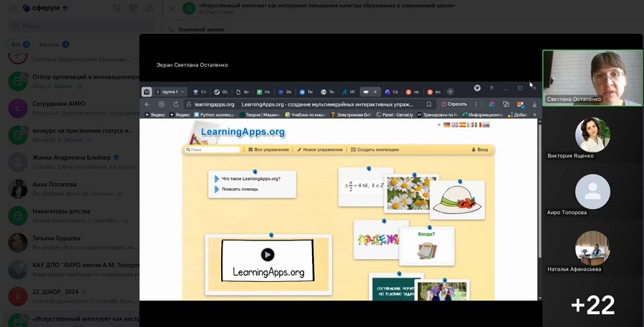
Task: Switch to the 'Gi' browser tab
Action: (x=221, y=92)
